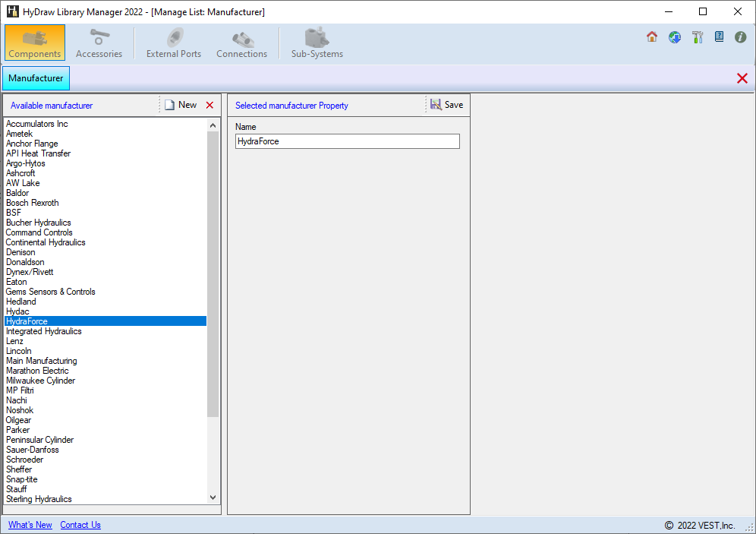This screenshot has width=756, height=534.
Task: Click the Home house icon
Action: coord(652,36)
